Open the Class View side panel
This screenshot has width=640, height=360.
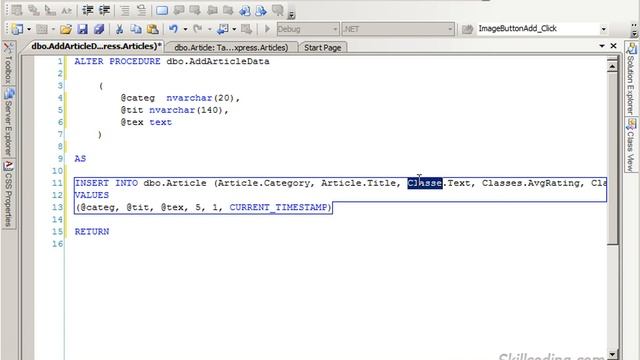pyautogui.click(x=631, y=145)
